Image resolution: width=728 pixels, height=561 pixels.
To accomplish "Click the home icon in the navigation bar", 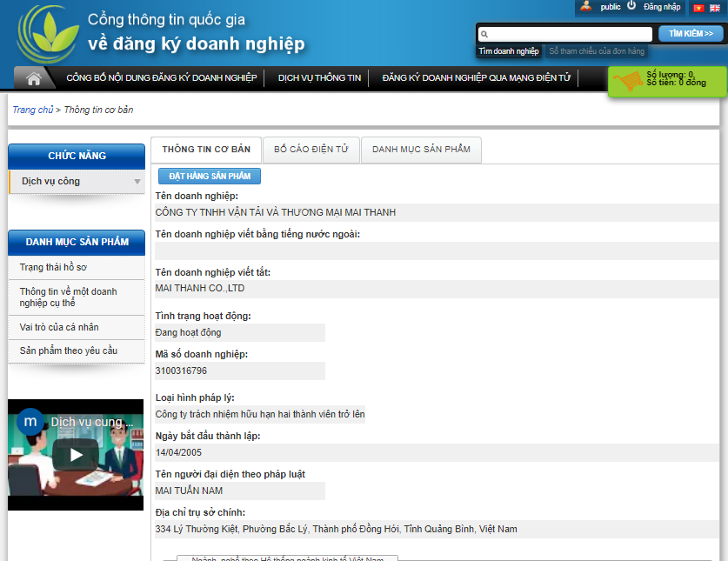I will click(x=34, y=78).
